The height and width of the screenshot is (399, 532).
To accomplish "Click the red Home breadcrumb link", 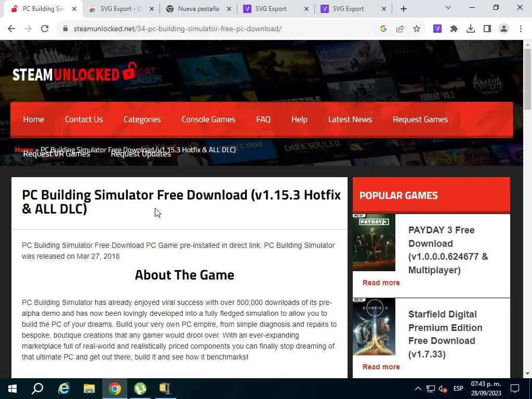I will pos(24,150).
